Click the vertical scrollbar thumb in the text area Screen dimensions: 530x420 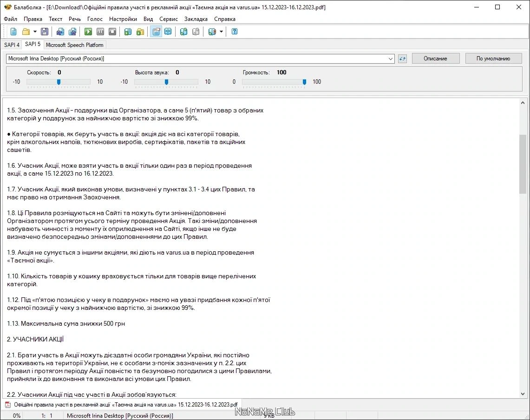(523, 164)
